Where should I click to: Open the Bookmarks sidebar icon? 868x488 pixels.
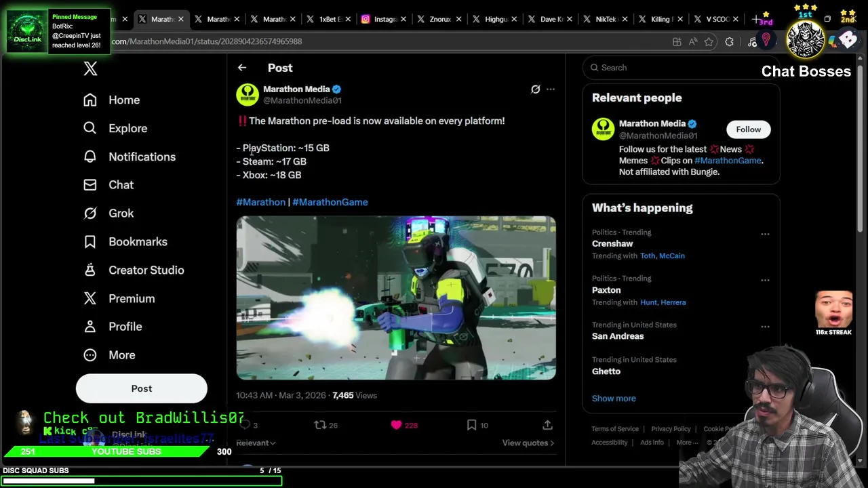(x=90, y=241)
